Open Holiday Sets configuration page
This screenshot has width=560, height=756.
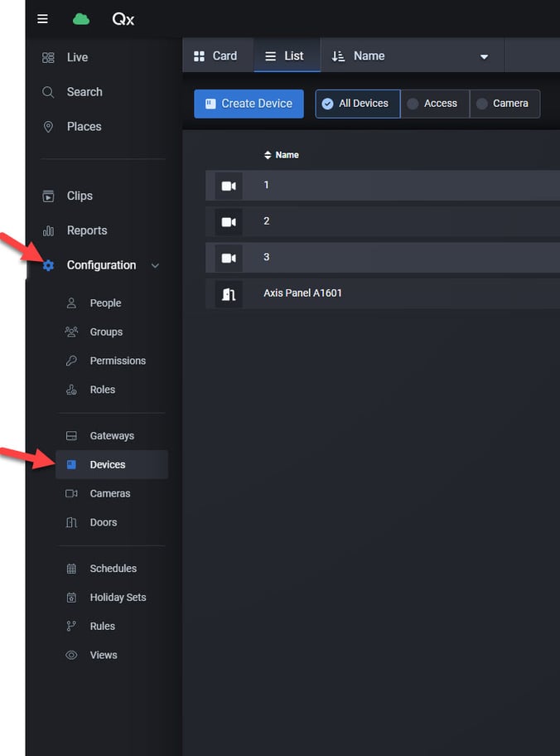click(x=118, y=598)
